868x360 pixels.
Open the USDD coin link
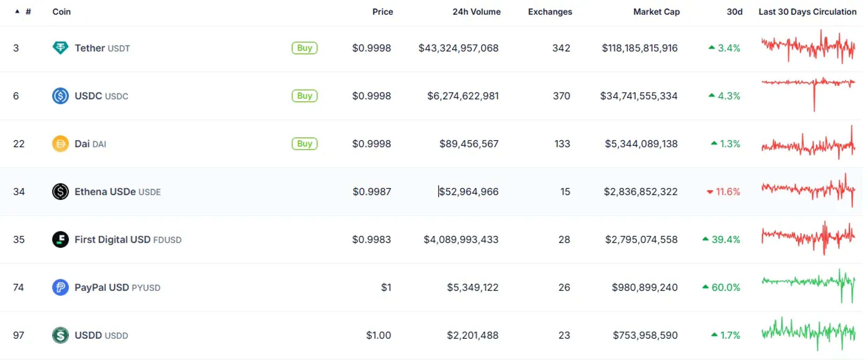click(x=101, y=335)
